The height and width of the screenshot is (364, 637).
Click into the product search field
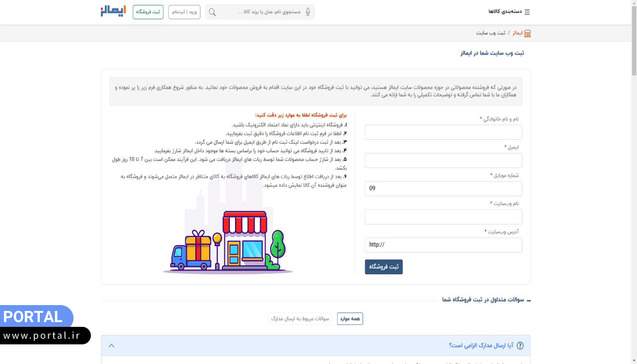coord(260,12)
